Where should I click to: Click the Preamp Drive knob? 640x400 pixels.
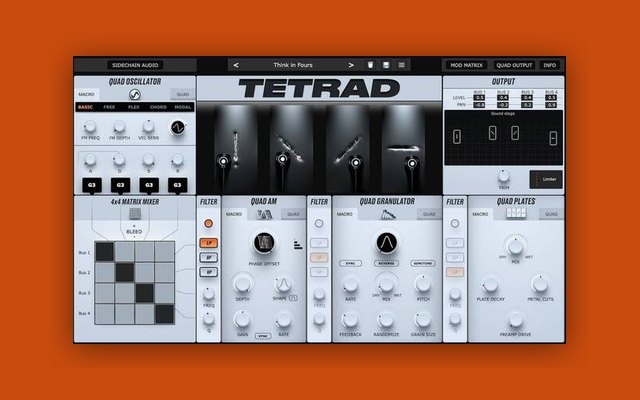click(x=516, y=320)
